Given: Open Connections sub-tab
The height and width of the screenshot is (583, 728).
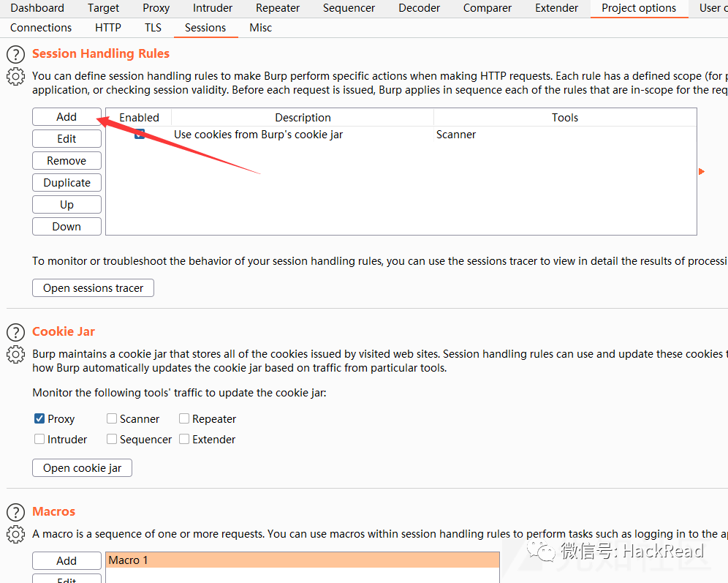Looking at the screenshot, I should click(x=41, y=28).
